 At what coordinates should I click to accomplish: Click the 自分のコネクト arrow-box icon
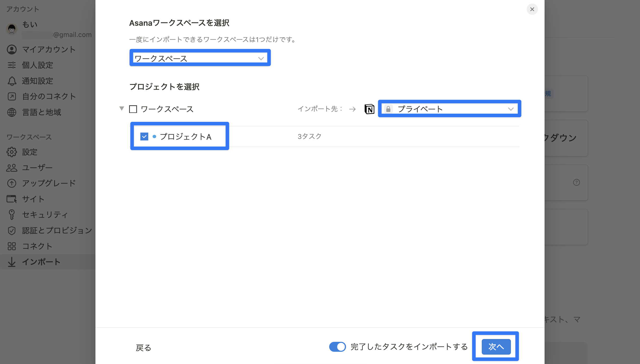pyautogui.click(x=12, y=96)
